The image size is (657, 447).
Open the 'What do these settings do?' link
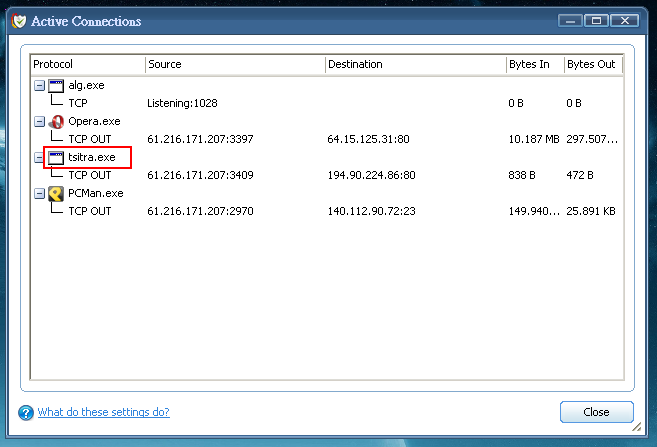[x=103, y=412]
